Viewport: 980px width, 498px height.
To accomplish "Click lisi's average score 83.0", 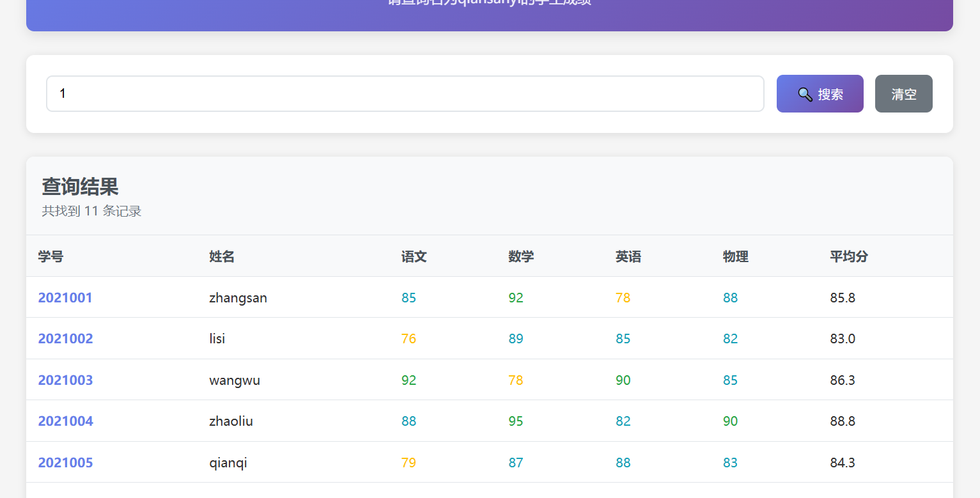I will coord(843,338).
